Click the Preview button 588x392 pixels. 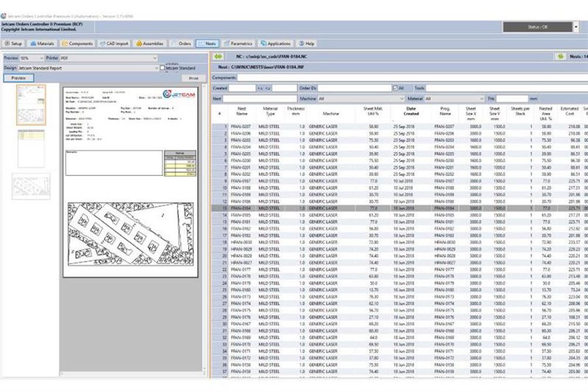pyautogui.click(x=19, y=78)
